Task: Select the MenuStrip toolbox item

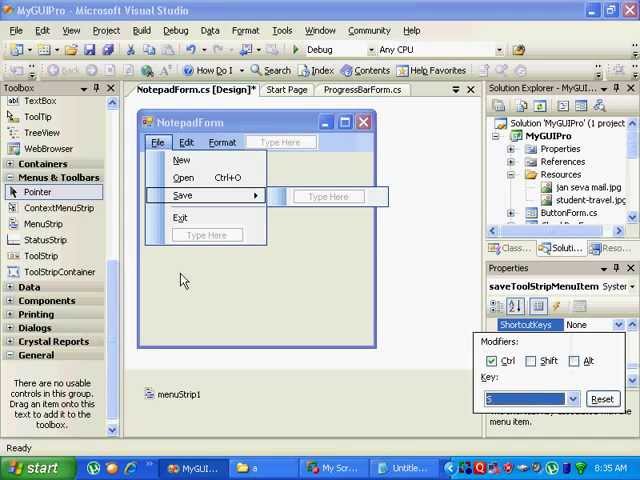Action: coord(43,224)
